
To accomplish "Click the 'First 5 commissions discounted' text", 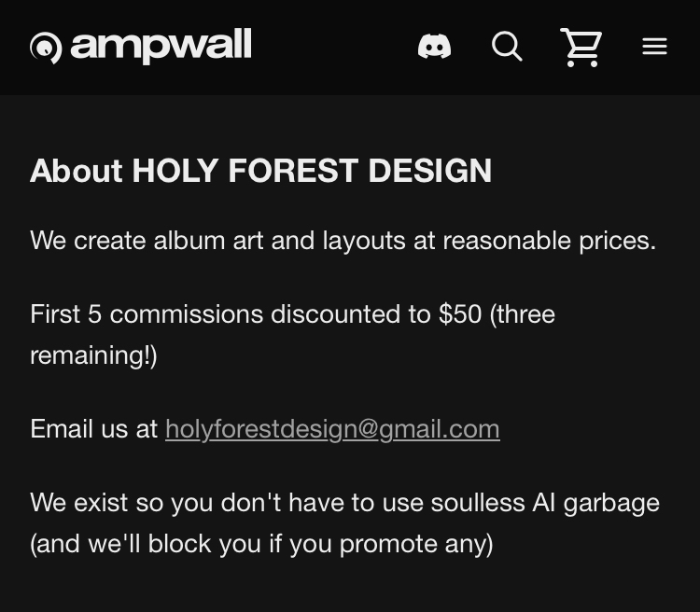I will 229,313.
